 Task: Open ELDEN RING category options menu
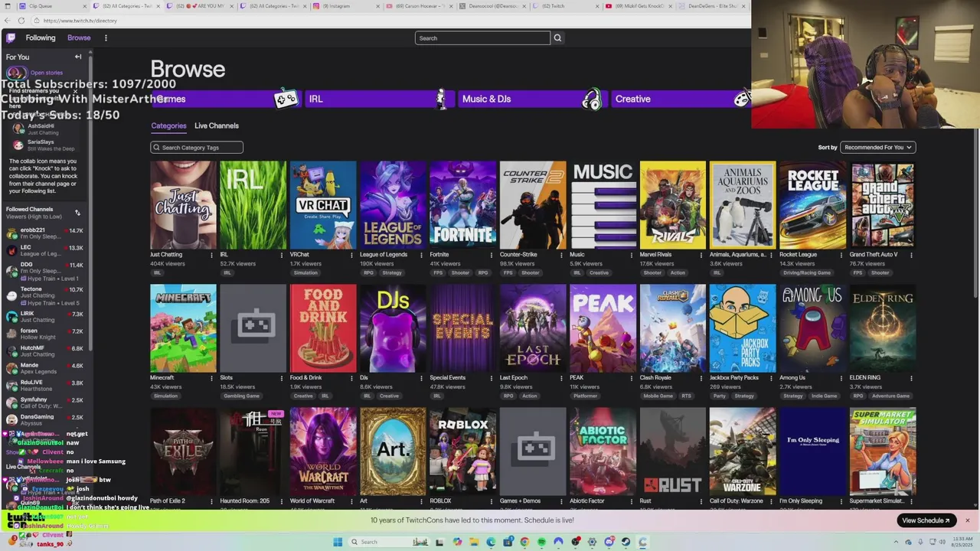(x=911, y=378)
